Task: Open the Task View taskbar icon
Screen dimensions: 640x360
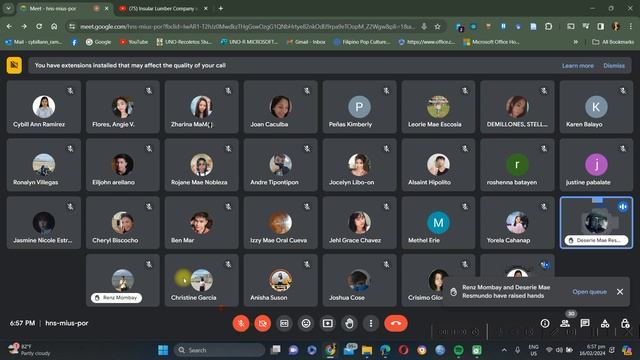Action: (x=276, y=350)
